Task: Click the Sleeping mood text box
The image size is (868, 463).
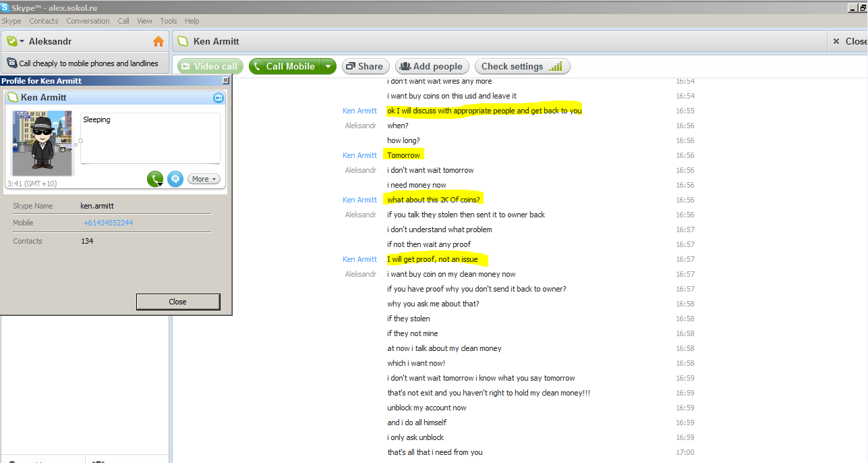Action: (x=150, y=138)
